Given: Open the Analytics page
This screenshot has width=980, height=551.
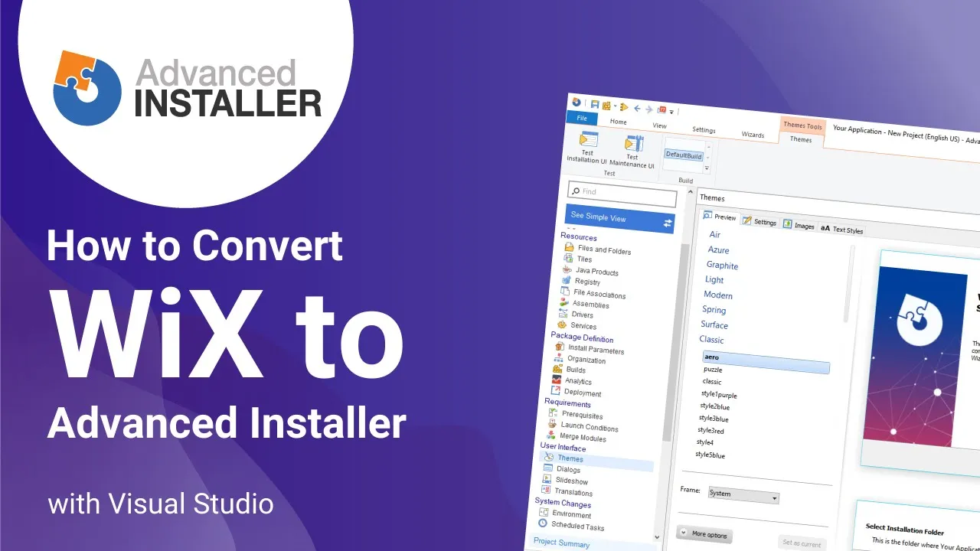Looking at the screenshot, I should tap(572, 380).
